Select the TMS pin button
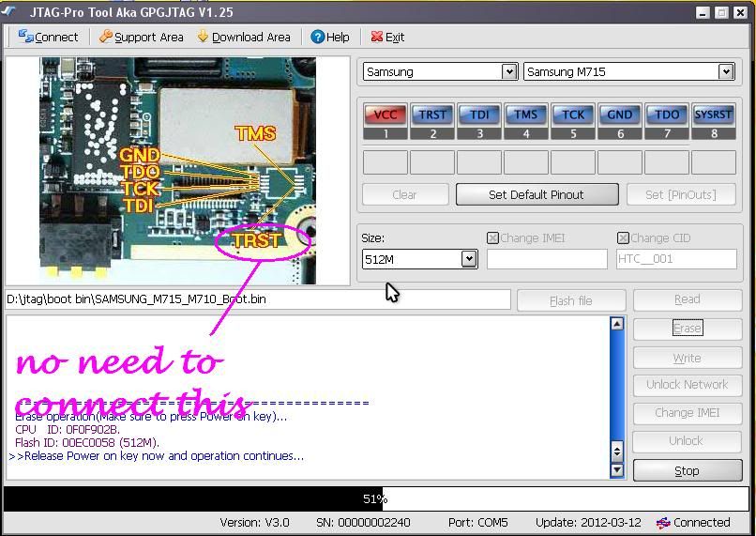Image resolution: width=756 pixels, height=536 pixels. [x=526, y=115]
